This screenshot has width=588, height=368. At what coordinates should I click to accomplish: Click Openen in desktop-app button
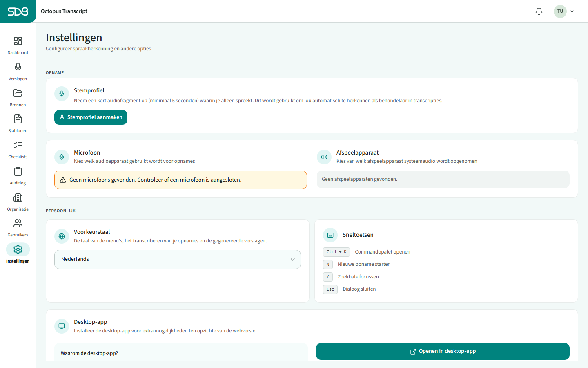pos(443,351)
